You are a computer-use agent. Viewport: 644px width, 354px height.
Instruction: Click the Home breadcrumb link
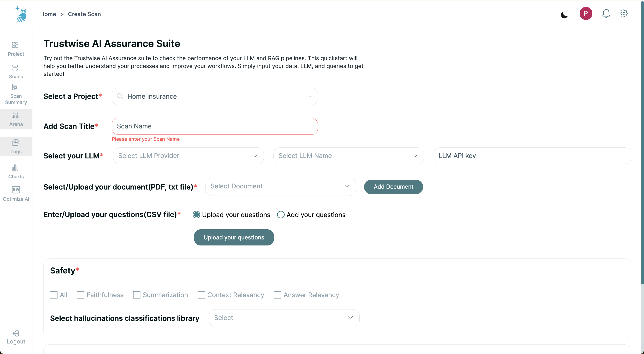[x=48, y=14]
